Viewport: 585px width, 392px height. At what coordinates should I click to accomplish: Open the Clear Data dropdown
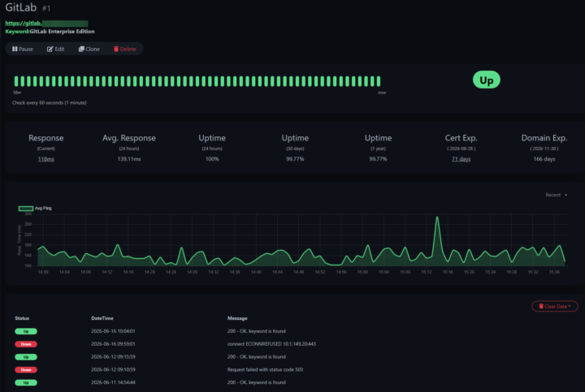(x=555, y=306)
